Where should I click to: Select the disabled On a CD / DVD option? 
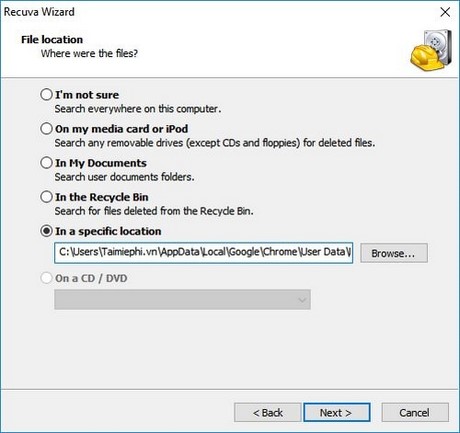pyautogui.click(x=46, y=278)
